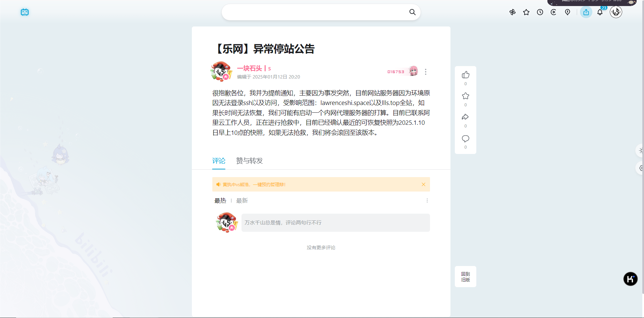Like the post with the thumbs-up icon
The image size is (644, 318).
click(x=465, y=75)
